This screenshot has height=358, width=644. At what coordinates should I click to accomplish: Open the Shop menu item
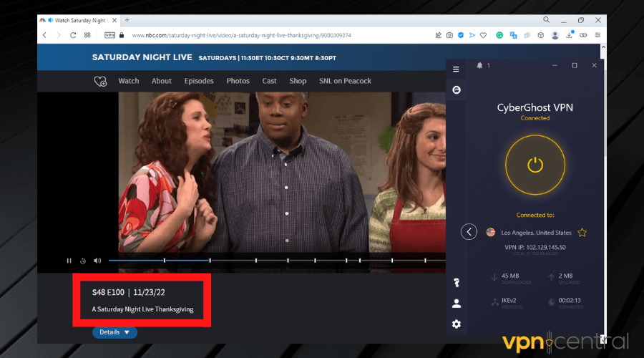(x=298, y=81)
